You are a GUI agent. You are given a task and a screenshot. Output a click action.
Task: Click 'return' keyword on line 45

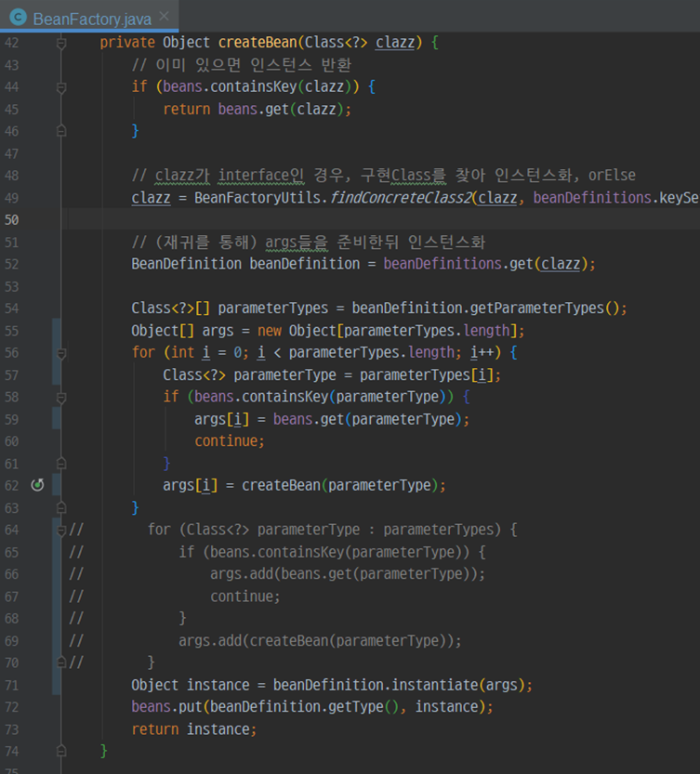tap(187, 109)
